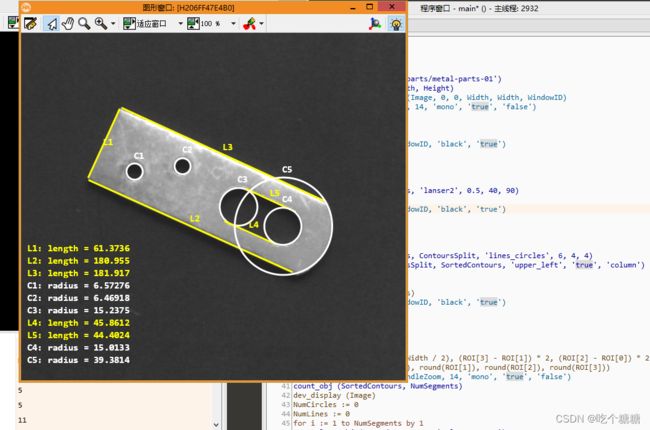Open the 3D plot axes icon

coord(375,24)
